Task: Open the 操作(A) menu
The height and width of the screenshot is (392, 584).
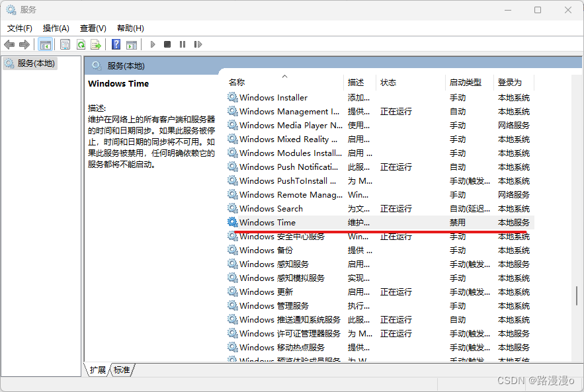Action: 56,28
